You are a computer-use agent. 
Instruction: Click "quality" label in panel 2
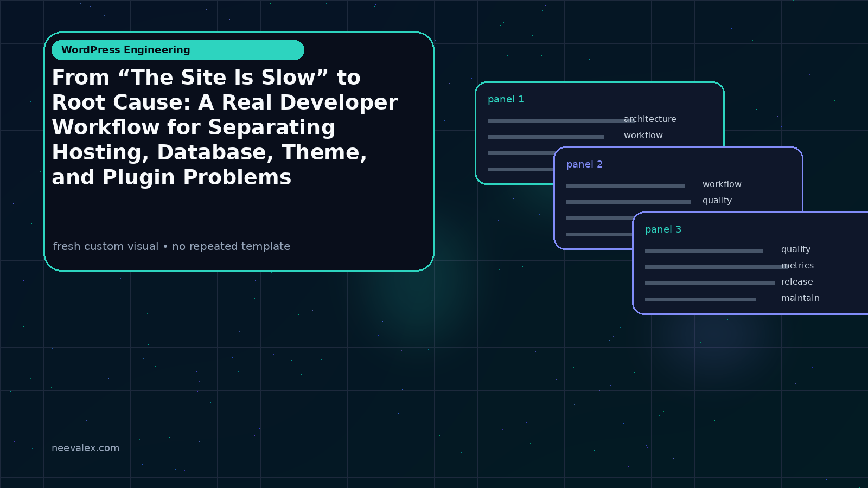click(x=717, y=201)
